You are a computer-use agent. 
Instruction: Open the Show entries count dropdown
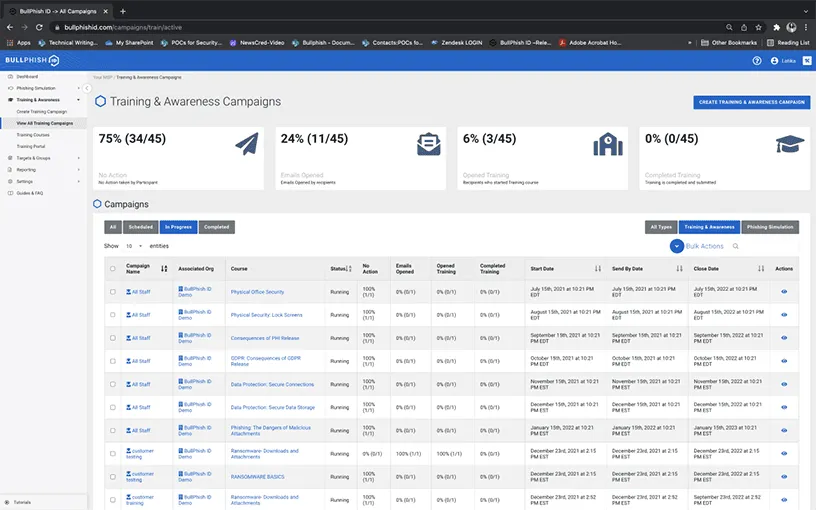click(x=134, y=246)
